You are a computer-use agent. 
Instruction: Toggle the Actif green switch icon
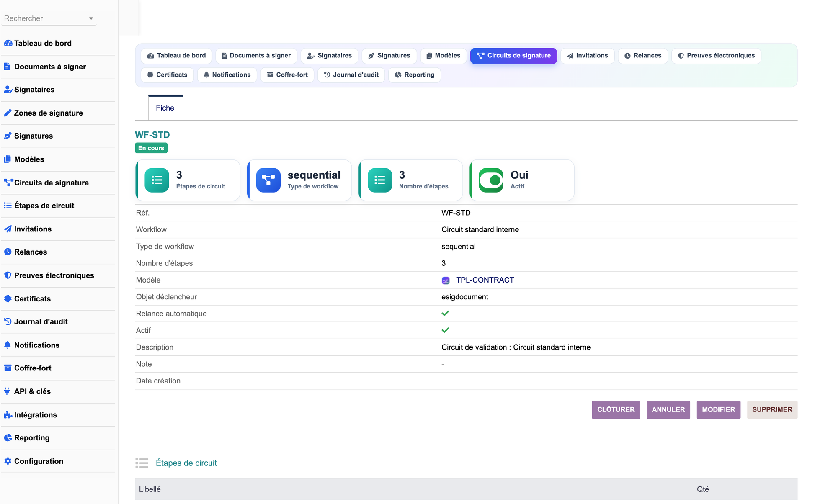click(491, 180)
